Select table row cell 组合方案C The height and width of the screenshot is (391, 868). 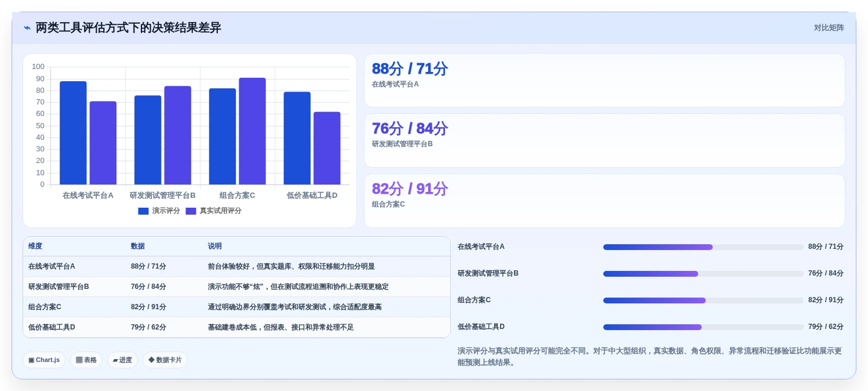pyautogui.click(x=45, y=307)
